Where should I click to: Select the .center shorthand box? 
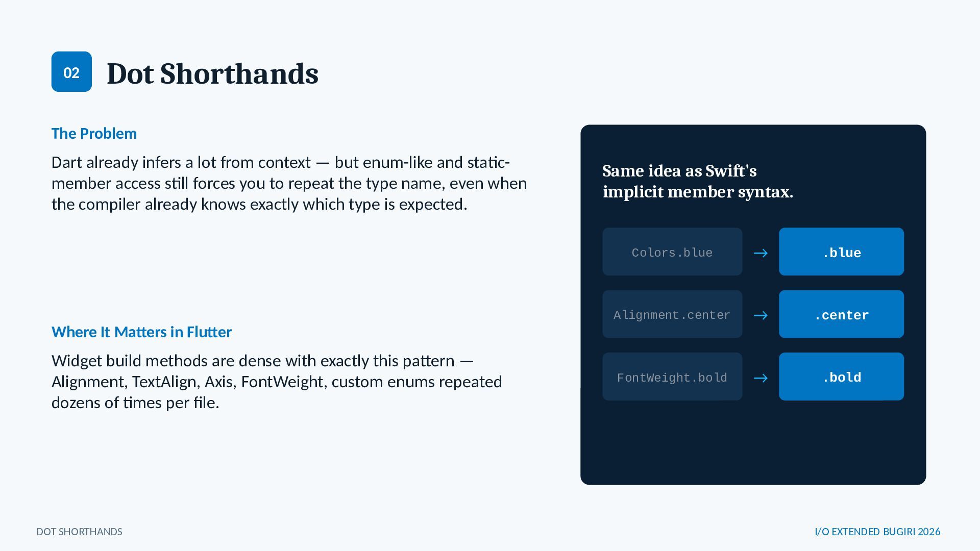pyautogui.click(x=841, y=314)
